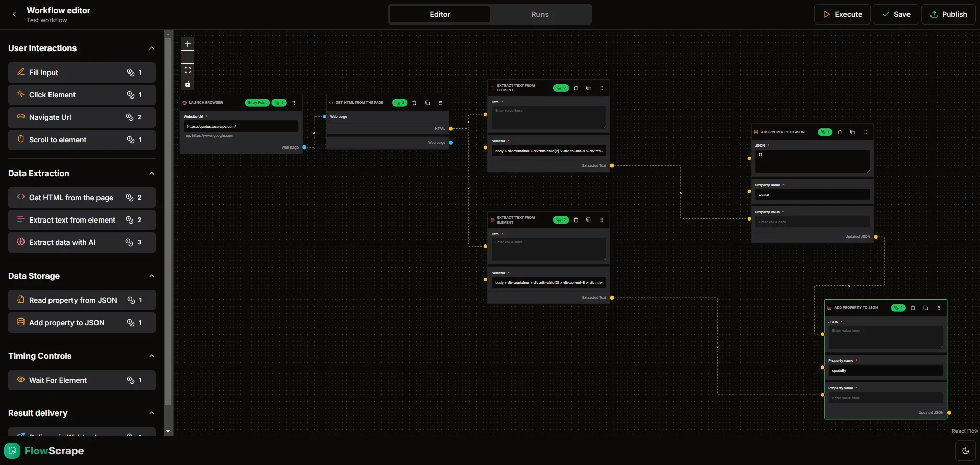The image size is (980, 465).
Task: Collapse the Timing Controls section
Action: 152,356
